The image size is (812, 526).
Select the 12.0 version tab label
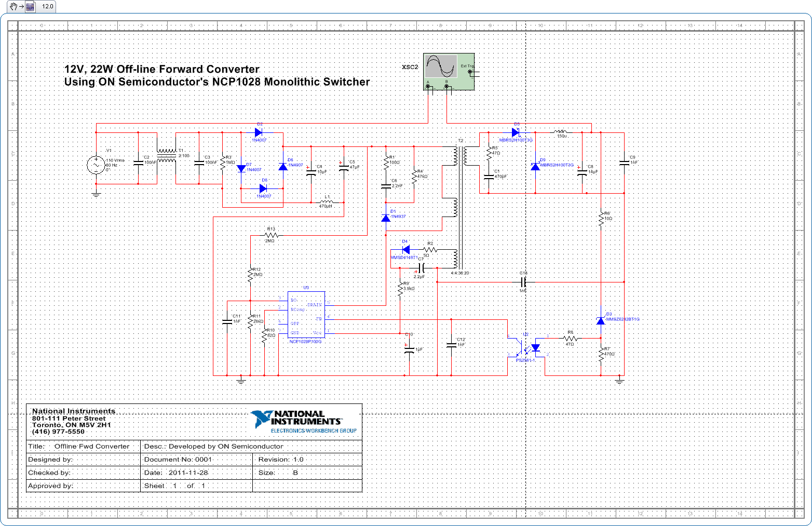[x=47, y=7]
